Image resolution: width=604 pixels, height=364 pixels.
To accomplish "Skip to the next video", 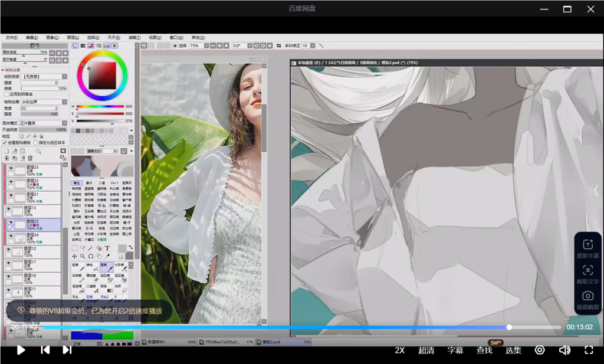I will point(67,350).
